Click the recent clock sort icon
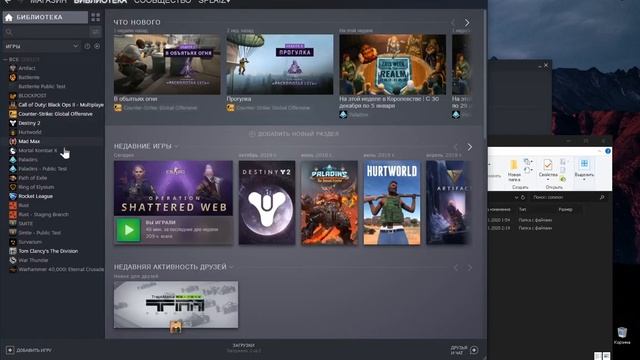This screenshot has height=360, width=640. coord(87,46)
